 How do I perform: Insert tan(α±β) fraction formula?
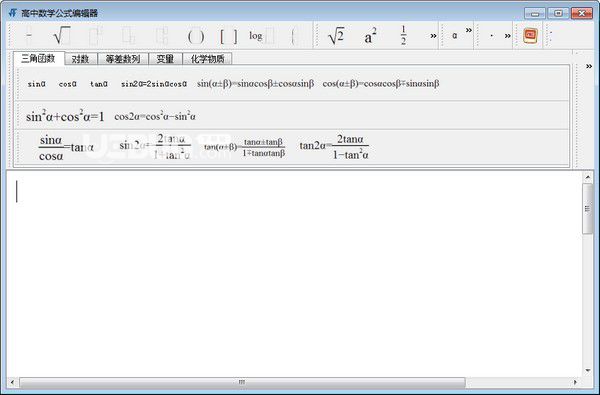245,147
